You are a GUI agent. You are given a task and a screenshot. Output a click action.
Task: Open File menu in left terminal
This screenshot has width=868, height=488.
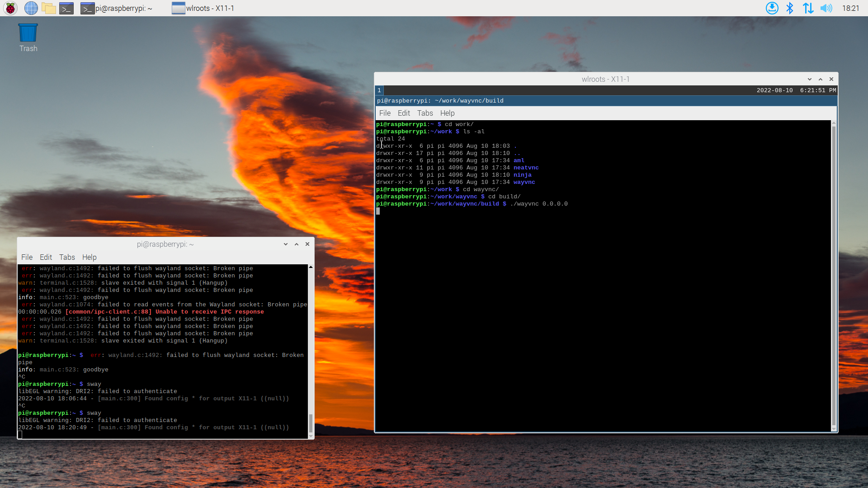pyautogui.click(x=27, y=257)
